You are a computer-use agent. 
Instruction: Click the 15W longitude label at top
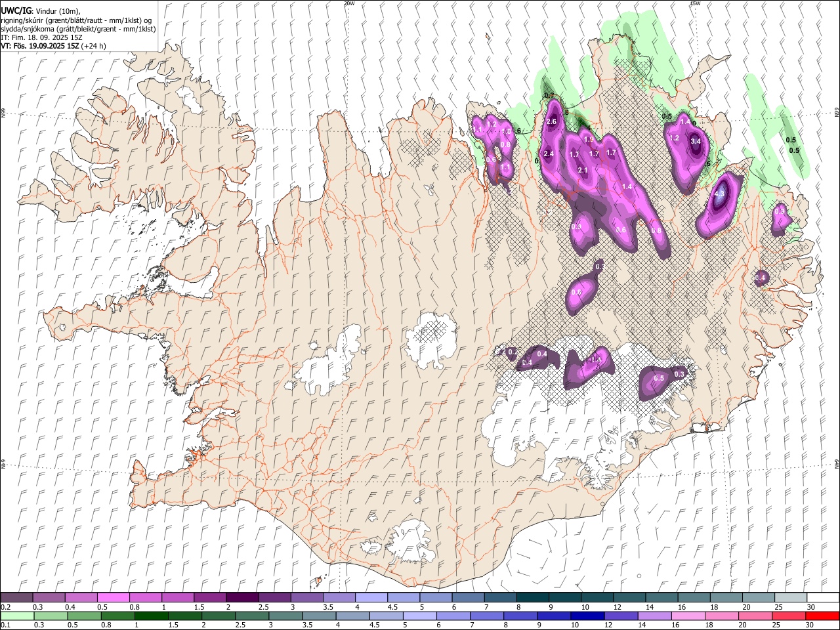pyautogui.click(x=695, y=3)
